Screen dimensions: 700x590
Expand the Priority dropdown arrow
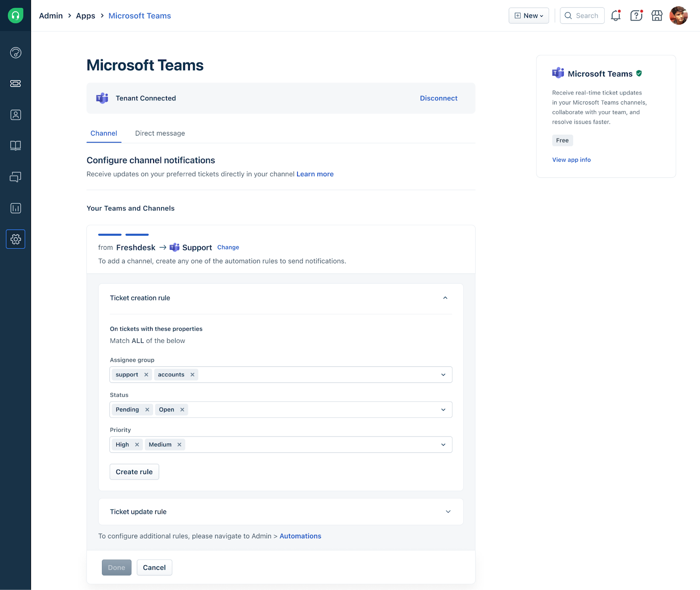tap(443, 445)
